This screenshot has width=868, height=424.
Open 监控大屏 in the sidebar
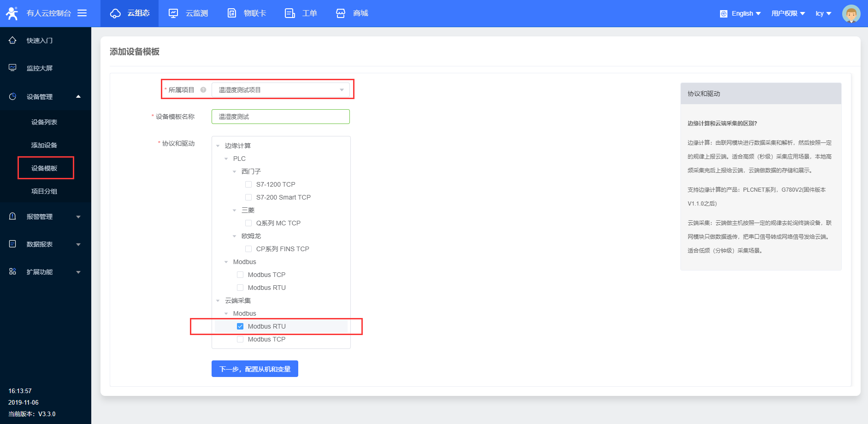coord(46,68)
